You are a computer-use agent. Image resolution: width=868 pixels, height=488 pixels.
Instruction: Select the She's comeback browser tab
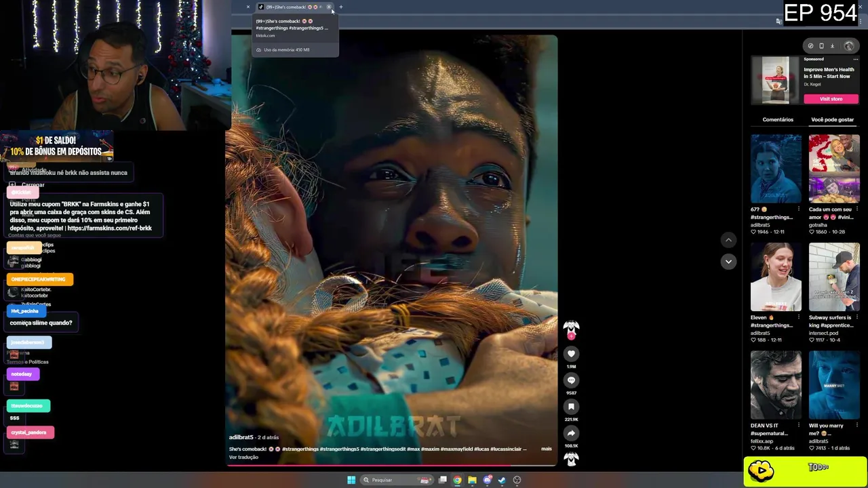coord(290,7)
